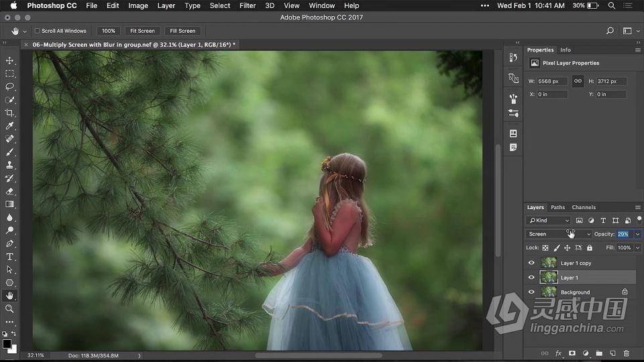Expand the Opacity slider arrow

(x=638, y=234)
